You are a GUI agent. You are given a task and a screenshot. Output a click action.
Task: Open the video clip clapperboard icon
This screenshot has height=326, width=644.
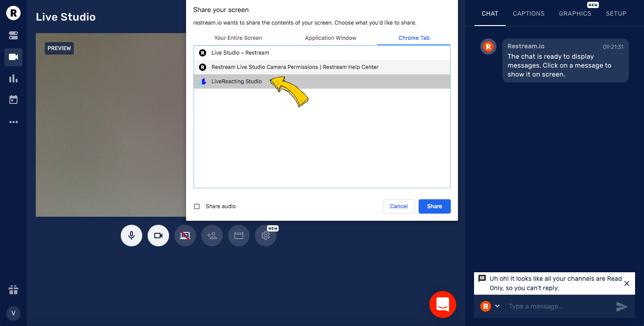(x=239, y=236)
